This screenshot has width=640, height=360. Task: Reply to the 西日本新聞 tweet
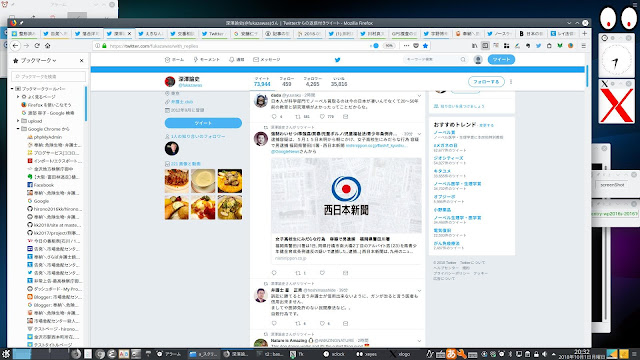(x=274, y=273)
